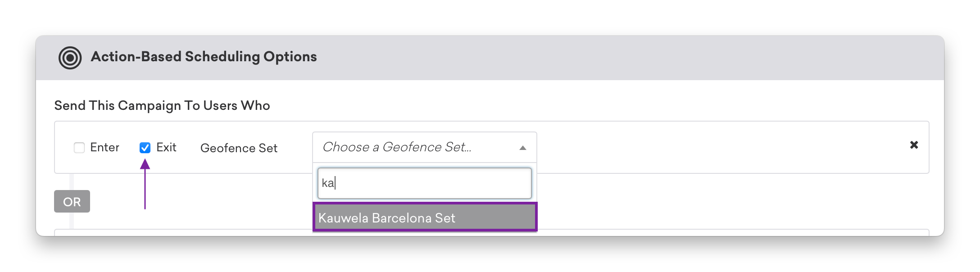Click the purple arrow pointing at Exit

click(145, 184)
